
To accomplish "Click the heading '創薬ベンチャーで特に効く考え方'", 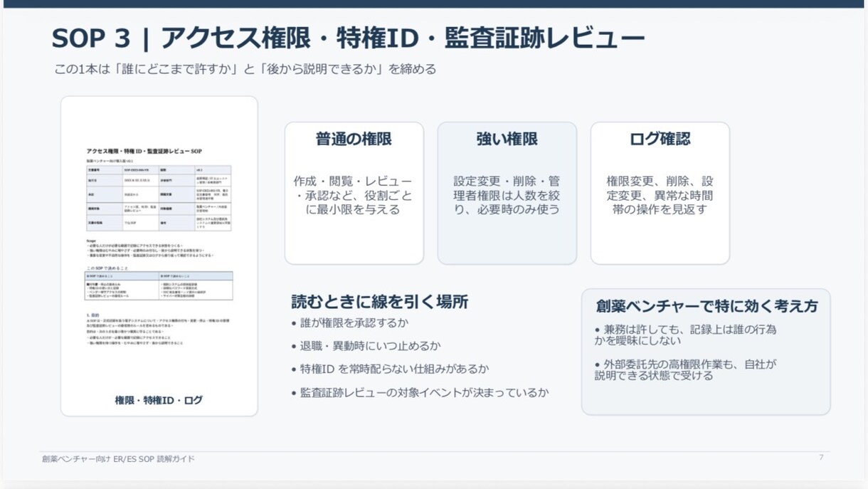I will pyautogui.click(x=706, y=306).
